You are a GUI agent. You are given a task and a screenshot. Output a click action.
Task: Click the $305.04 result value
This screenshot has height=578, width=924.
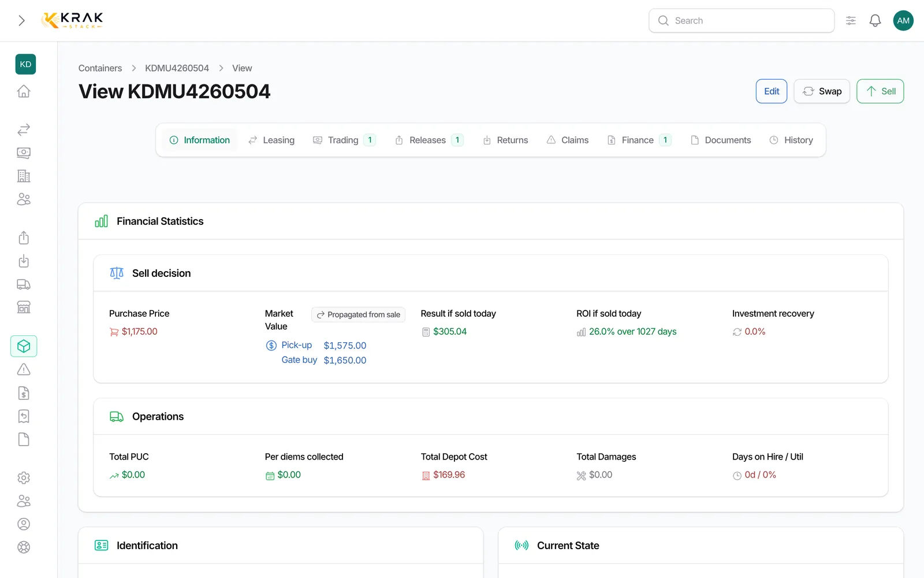point(450,332)
